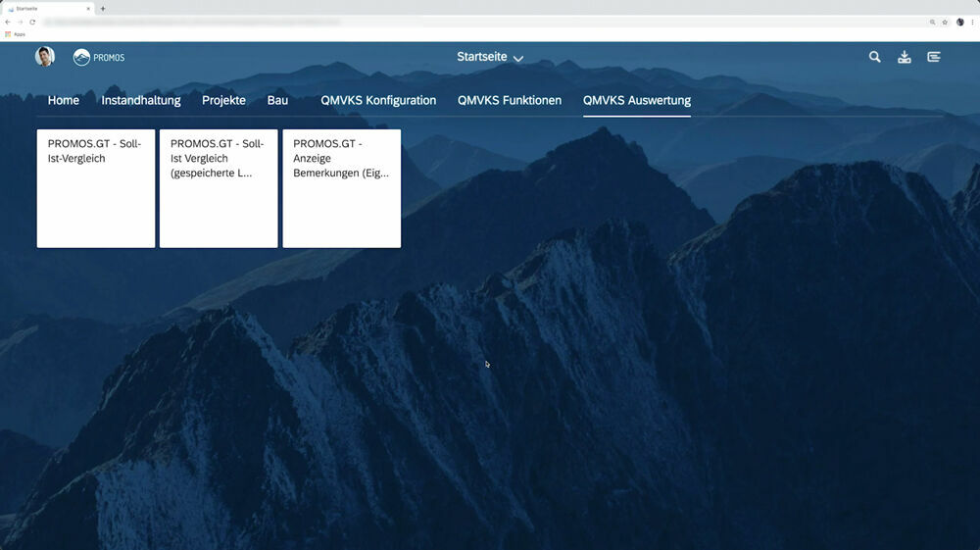Expand the Startseite dropdown chevron

518,59
